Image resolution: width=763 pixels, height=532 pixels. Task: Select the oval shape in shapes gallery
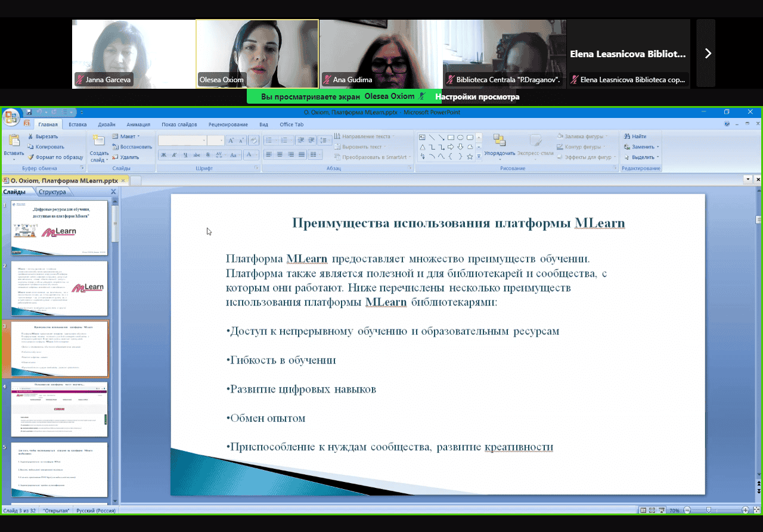tap(460, 137)
